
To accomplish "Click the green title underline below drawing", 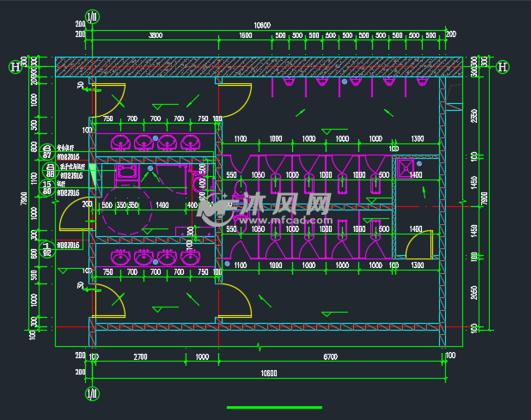I will [273, 407].
